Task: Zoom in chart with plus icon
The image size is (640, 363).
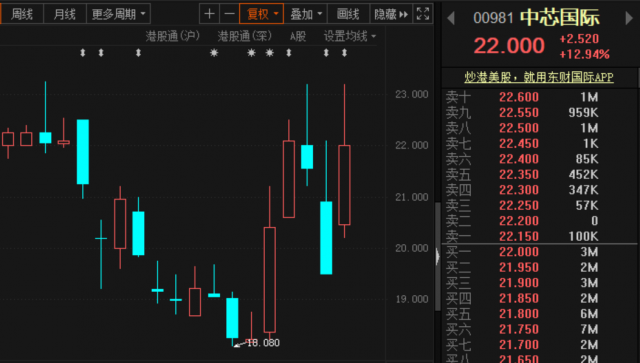Action: (209, 14)
